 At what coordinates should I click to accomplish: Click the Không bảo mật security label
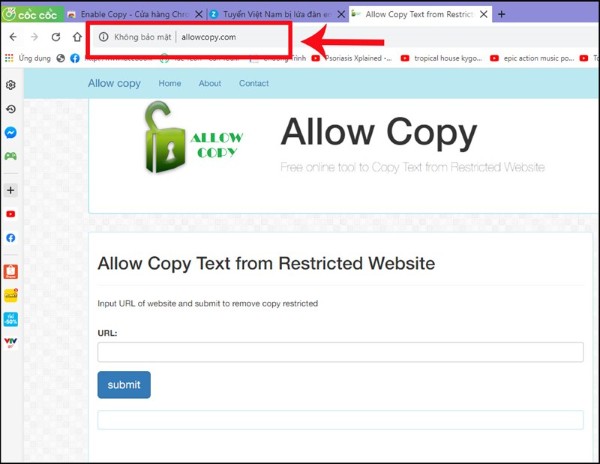pos(143,37)
